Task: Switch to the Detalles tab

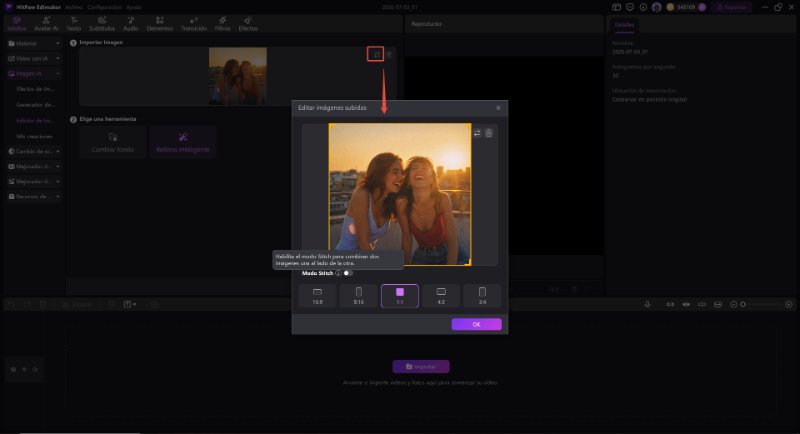Action: (624, 25)
